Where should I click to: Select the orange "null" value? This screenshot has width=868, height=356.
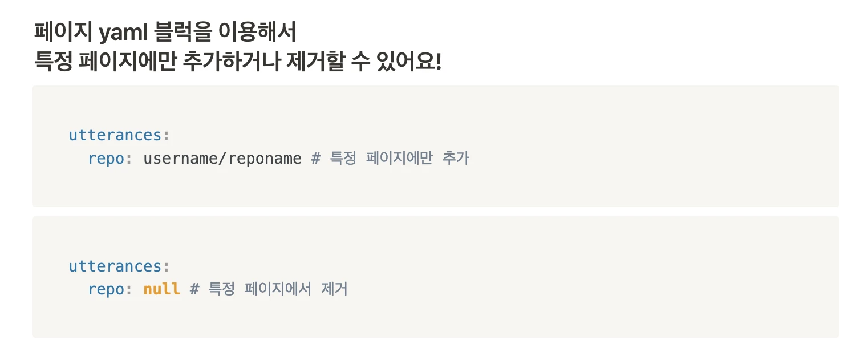point(161,289)
